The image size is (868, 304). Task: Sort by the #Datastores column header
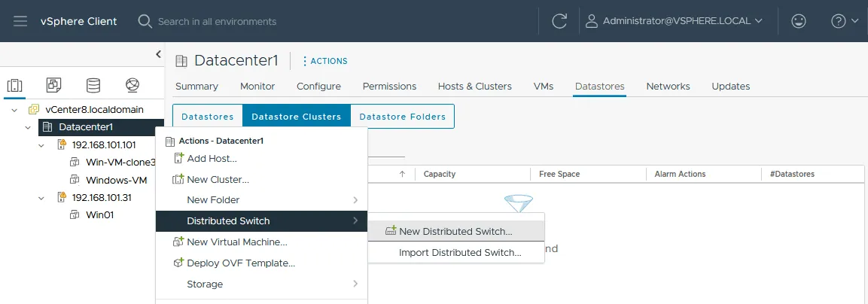click(792, 174)
